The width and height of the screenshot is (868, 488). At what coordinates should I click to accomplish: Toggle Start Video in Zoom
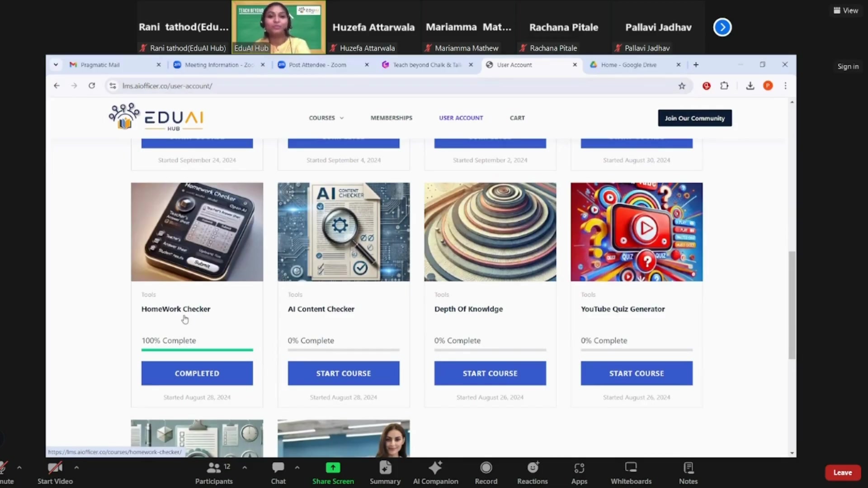click(55, 473)
